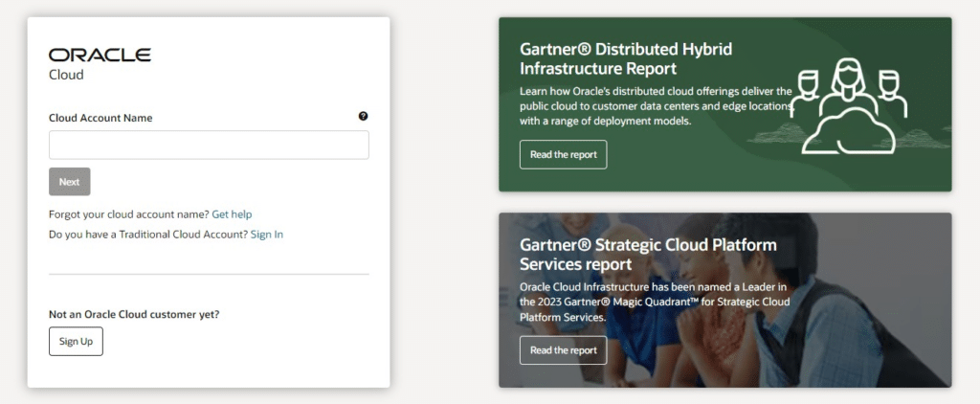The image size is (980, 404).
Task: Click the people-and-cloud illustration on green card
Action: click(x=848, y=105)
